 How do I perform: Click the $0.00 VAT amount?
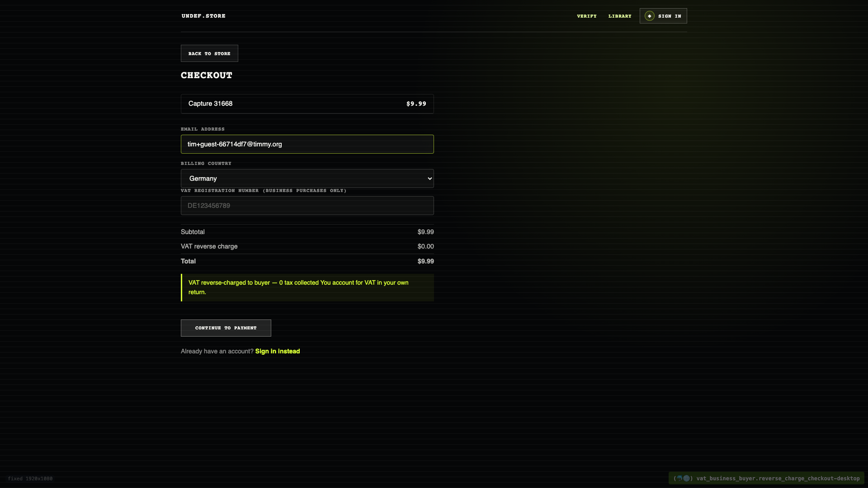[425, 246]
